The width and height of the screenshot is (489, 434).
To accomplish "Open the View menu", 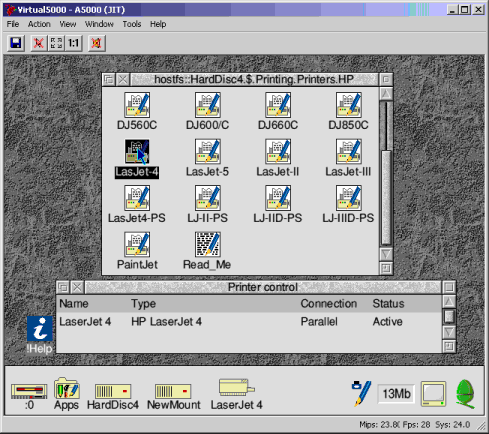I will [x=68, y=24].
